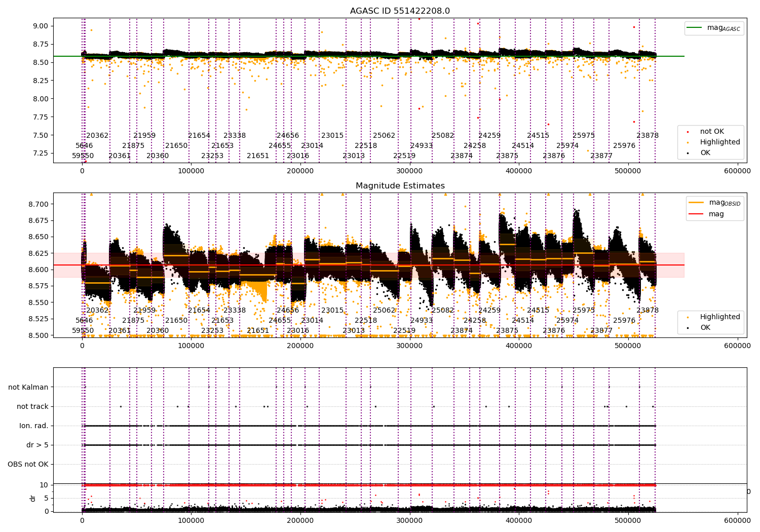The image size is (760, 532).
Task: Click the 9.00 y-axis tick label
Action: [x=41, y=26]
